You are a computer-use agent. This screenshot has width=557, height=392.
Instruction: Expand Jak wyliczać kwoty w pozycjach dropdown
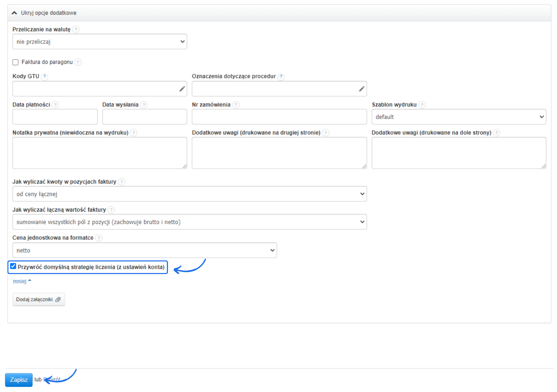pos(189,194)
